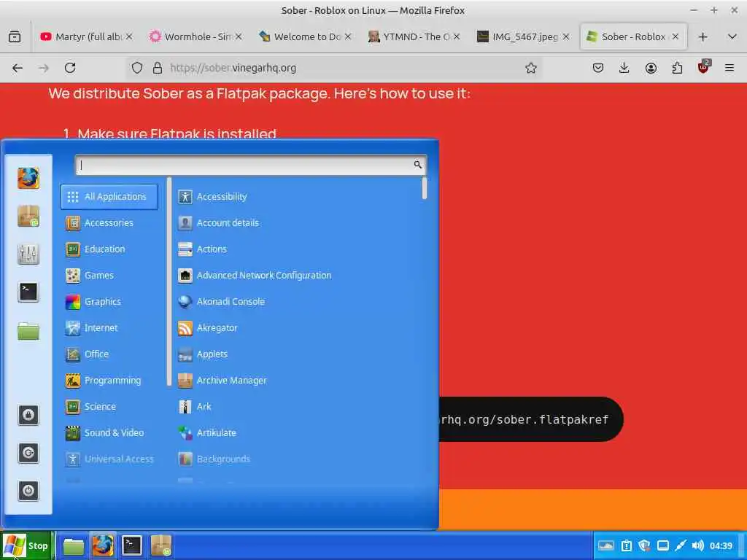Select the All Applications category

(x=109, y=197)
